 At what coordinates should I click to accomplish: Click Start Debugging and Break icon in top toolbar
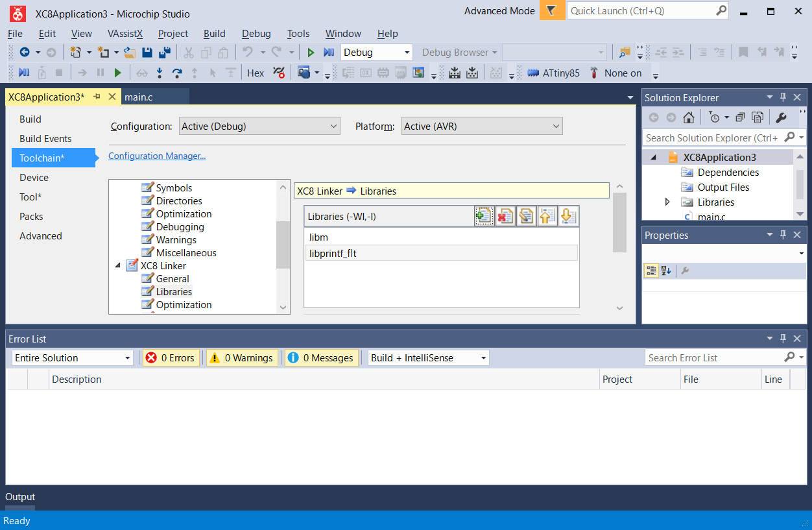tap(329, 53)
